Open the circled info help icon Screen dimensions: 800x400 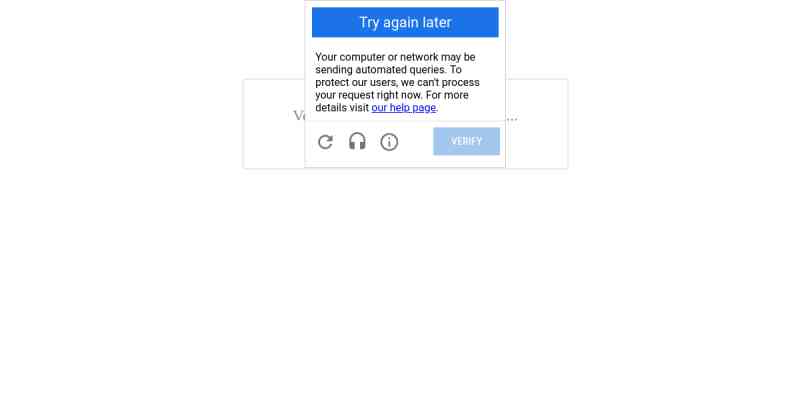(x=389, y=142)
